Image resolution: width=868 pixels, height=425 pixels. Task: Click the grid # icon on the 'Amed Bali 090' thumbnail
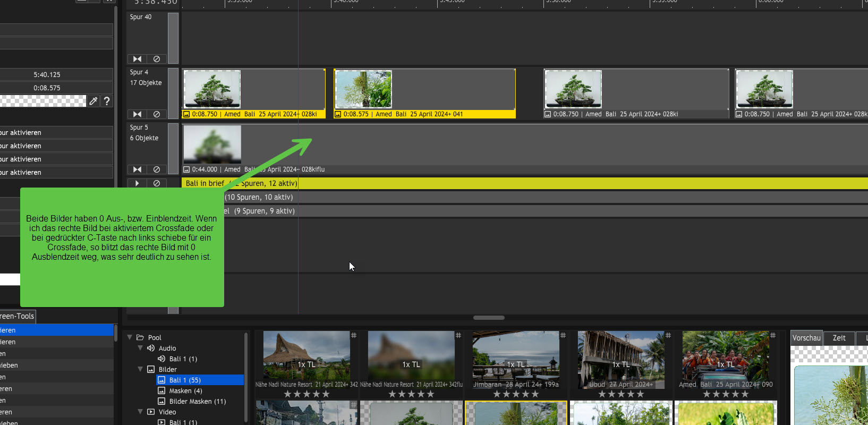pos(773,335)
